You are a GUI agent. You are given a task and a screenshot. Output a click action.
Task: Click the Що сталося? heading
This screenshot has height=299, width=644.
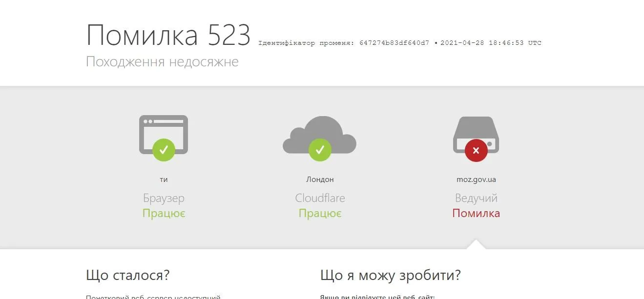(127, 276)
